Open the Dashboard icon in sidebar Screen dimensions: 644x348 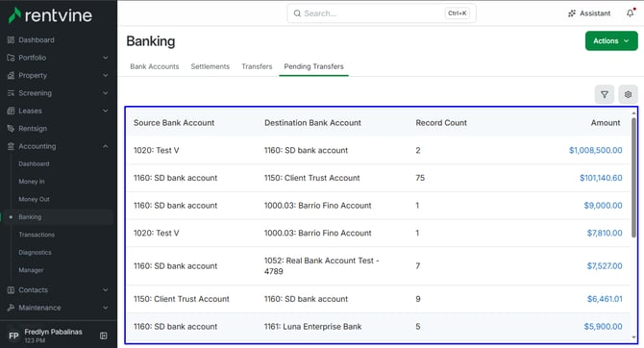coord(11,39)
